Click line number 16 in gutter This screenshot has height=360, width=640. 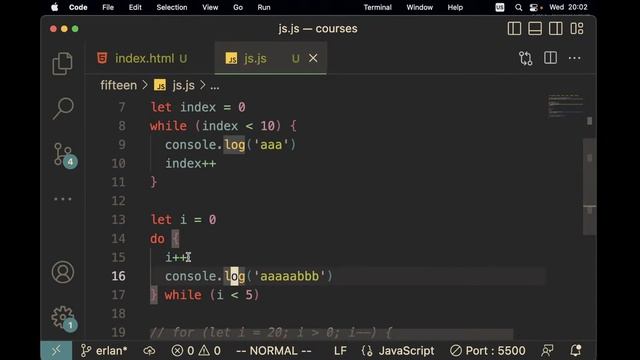coord(118,276)
